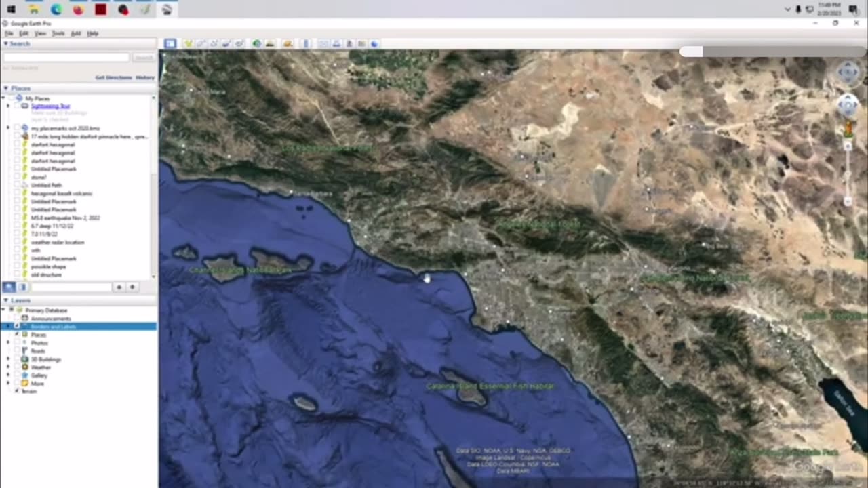Start the Record a Tour tool
The width and height of the screenshot is (868, 488).
[239, 43]
